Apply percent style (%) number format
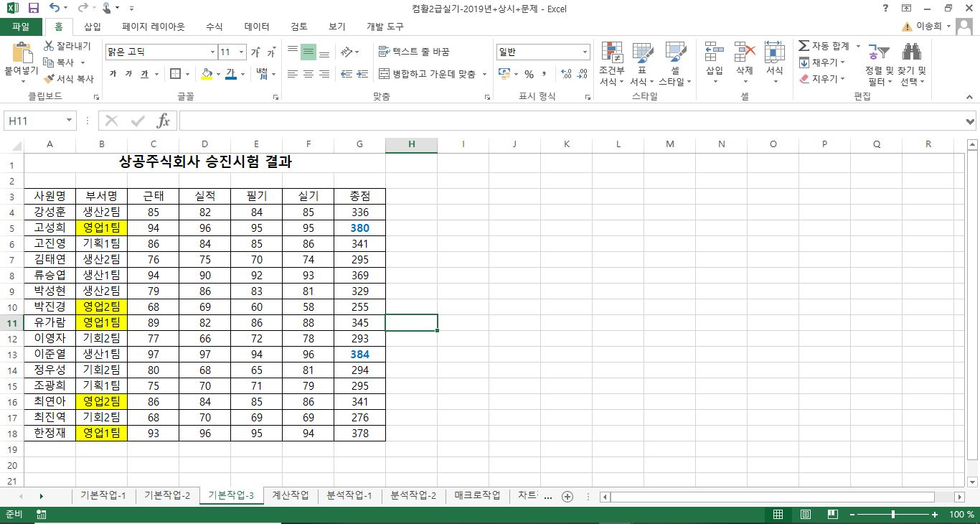The height and width of the screenshot is (524, 980). pos(529,74)
